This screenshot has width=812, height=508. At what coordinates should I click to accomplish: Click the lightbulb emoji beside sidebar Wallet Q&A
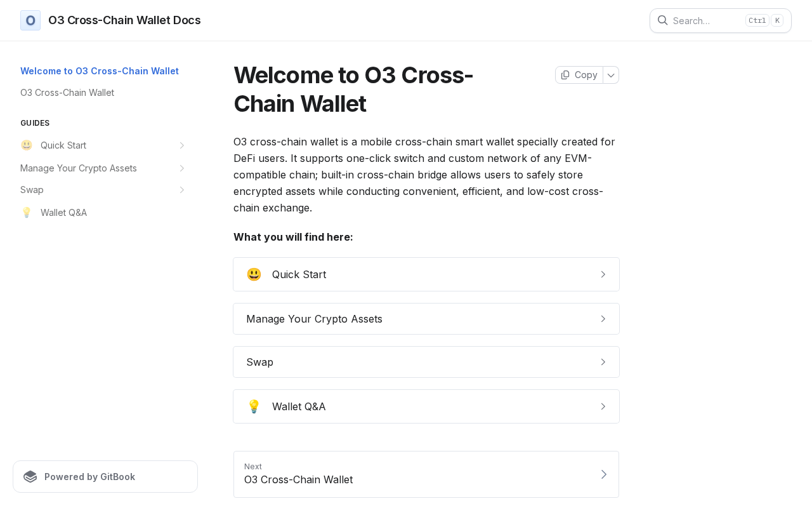pyautogui.click(x=27, y=213)
